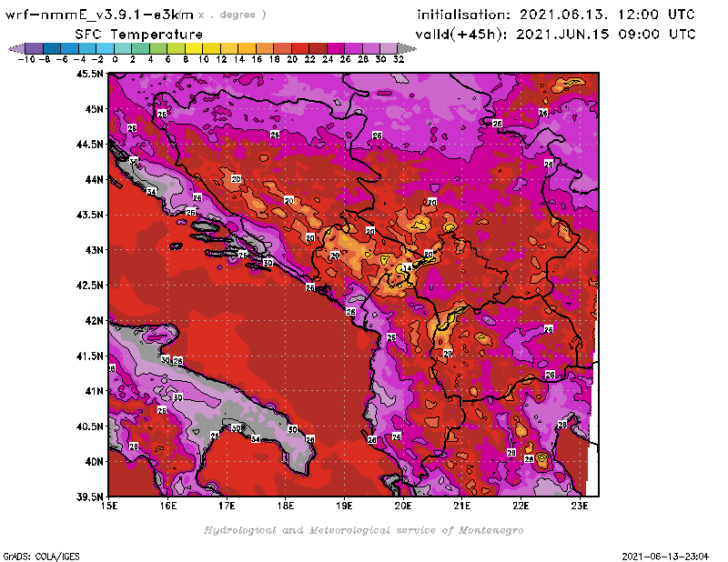
Task: Select the 32 legend tick value
Action: click(399, 59)
